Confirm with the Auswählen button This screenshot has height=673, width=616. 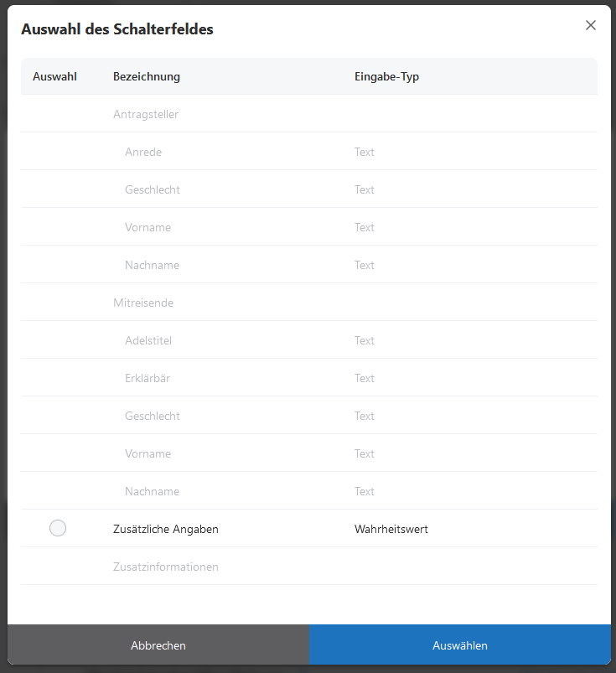[460, 645]
